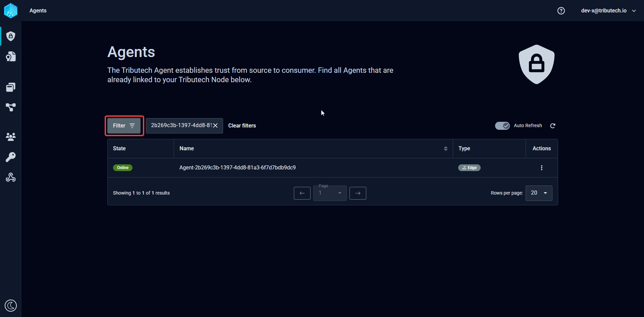Open the stacked cards sidebar icon

11,87
